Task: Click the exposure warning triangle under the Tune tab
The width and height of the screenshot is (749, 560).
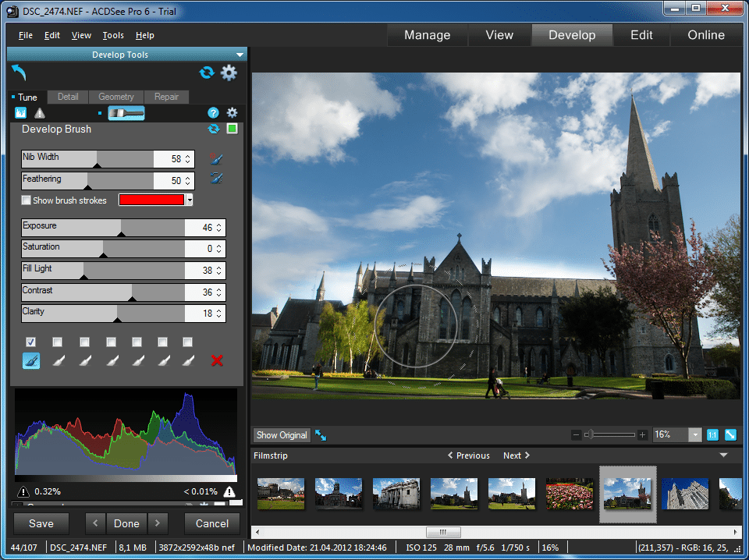Action: pos(40,113)
